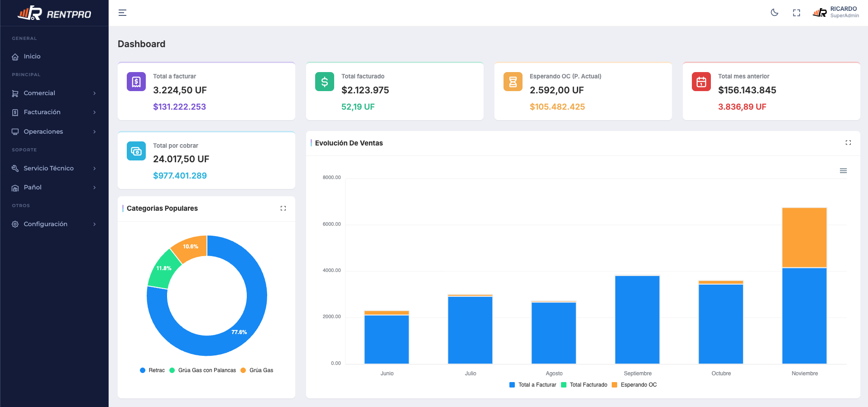Click the purple Total a facturar receipt icon
The image size is (868, 407).
pyautogui.click(x=136, y=82)
